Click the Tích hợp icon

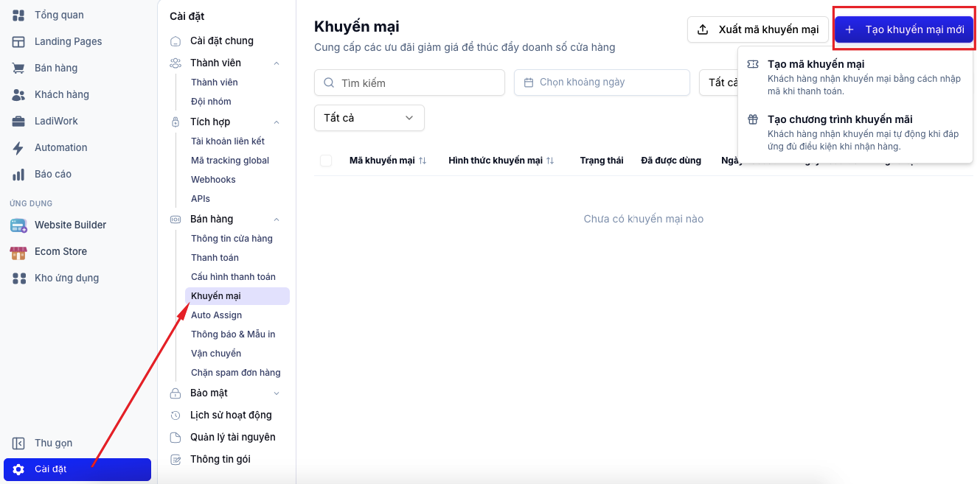coord(176,122)
